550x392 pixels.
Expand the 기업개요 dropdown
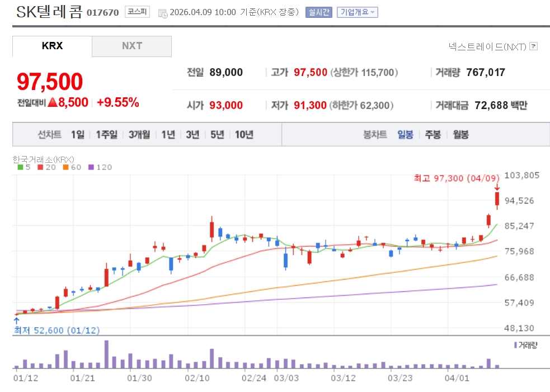(357, 12)
